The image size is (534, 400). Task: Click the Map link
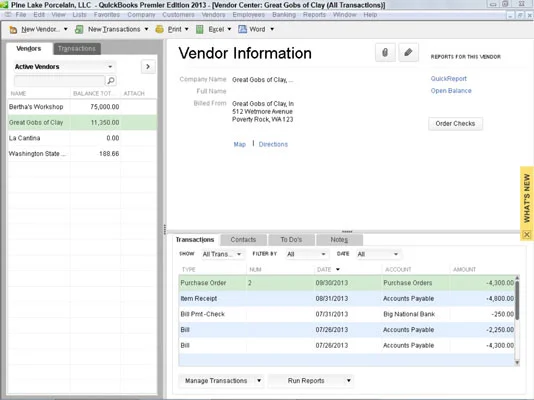(x=239, y=144)
